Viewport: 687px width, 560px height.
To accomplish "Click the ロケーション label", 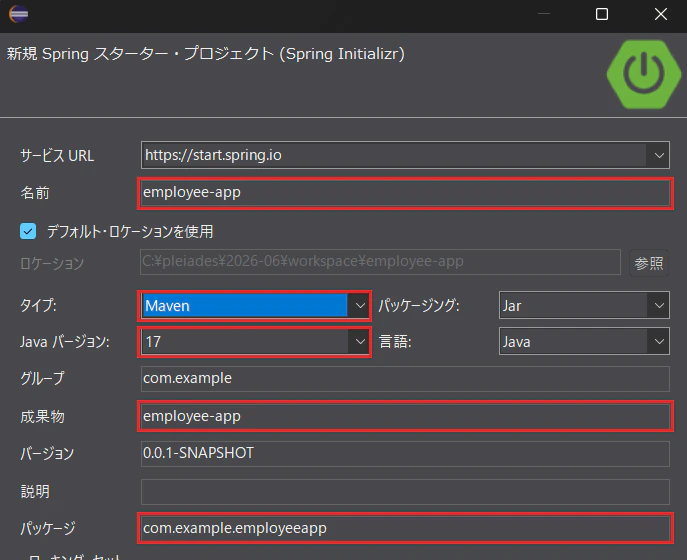I will (x=52, y=263).
